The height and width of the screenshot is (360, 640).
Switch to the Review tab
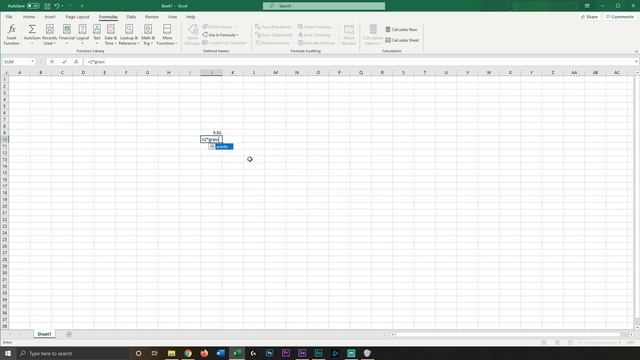[x=151, y=17]
